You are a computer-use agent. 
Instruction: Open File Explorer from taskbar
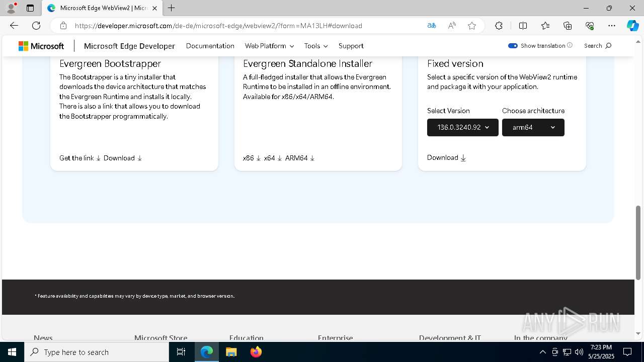point(231,352)
